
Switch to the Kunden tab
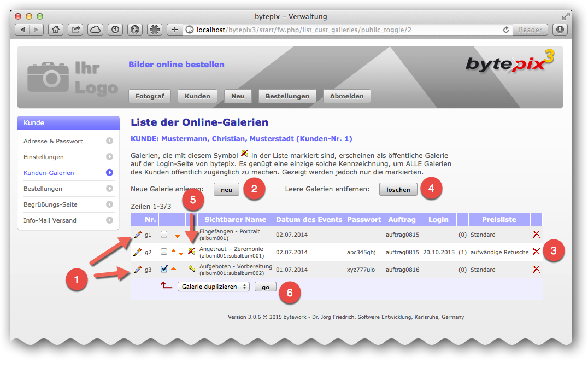point(197,96)
